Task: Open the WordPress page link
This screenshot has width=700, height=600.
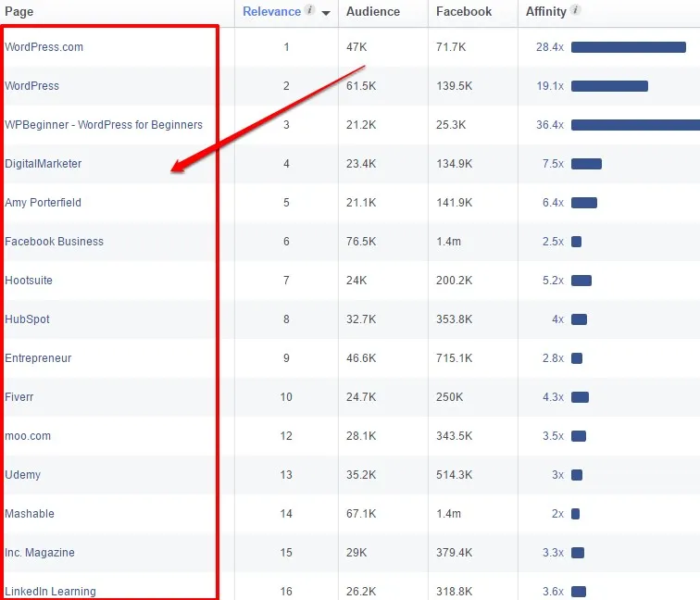Action: 31,86
